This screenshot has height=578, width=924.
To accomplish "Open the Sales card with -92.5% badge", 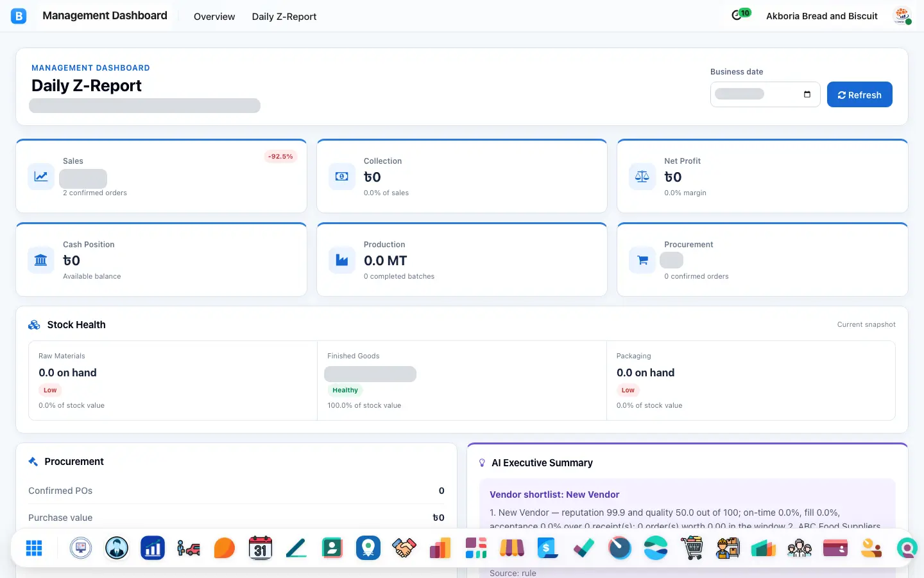I will [161, 176].
